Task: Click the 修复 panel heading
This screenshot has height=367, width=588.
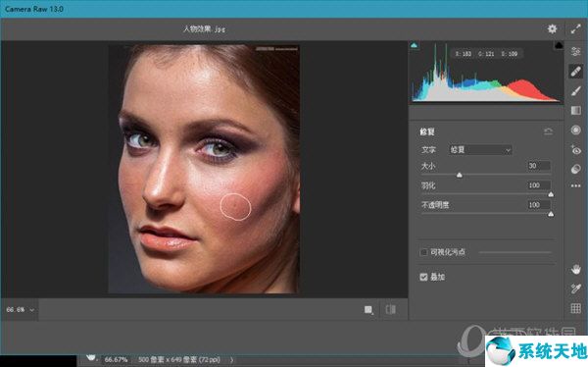Action: 427,131
